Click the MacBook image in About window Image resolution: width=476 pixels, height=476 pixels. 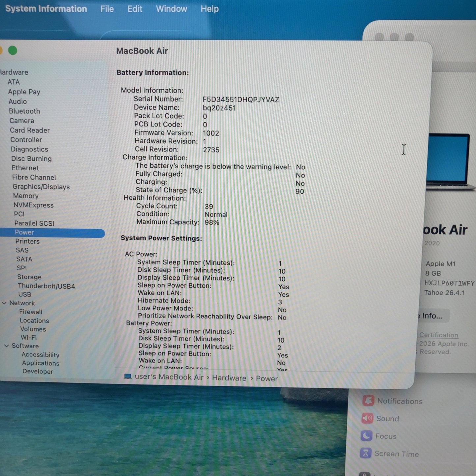point(451,162)
